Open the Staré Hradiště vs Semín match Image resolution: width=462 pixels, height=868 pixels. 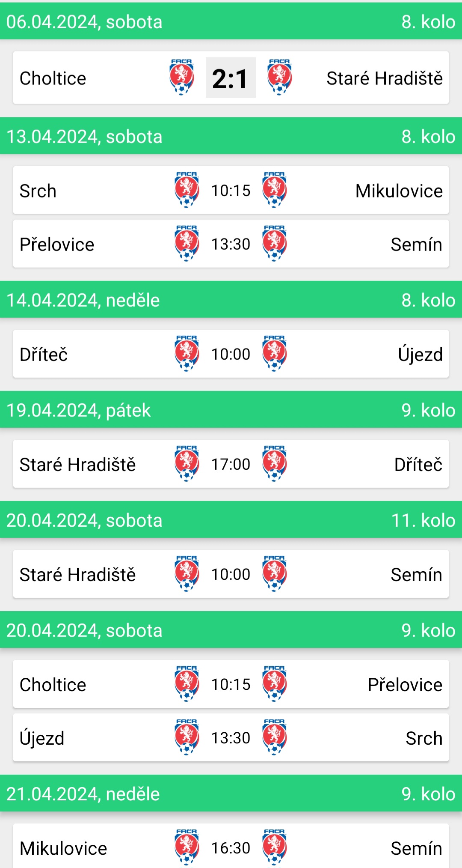231,574
